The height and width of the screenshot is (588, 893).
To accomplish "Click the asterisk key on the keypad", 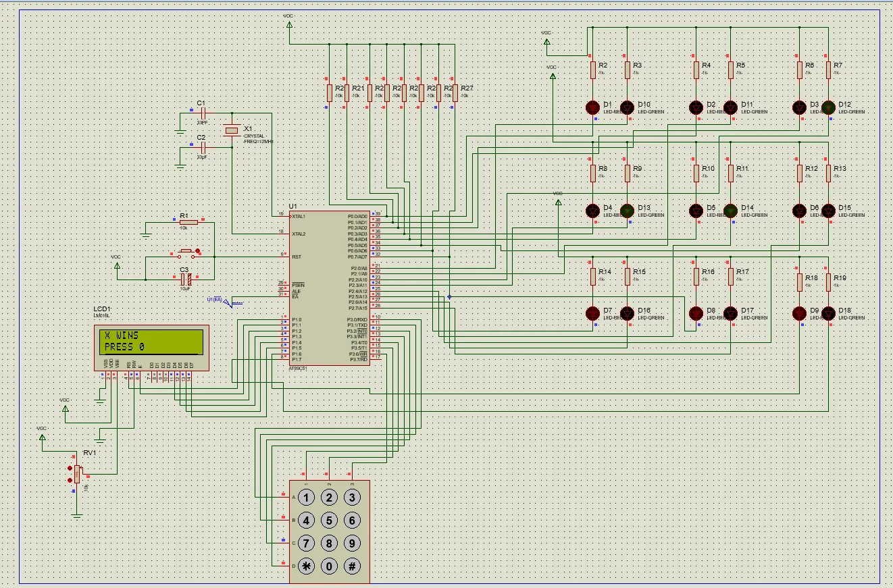I will click(307, 566).
